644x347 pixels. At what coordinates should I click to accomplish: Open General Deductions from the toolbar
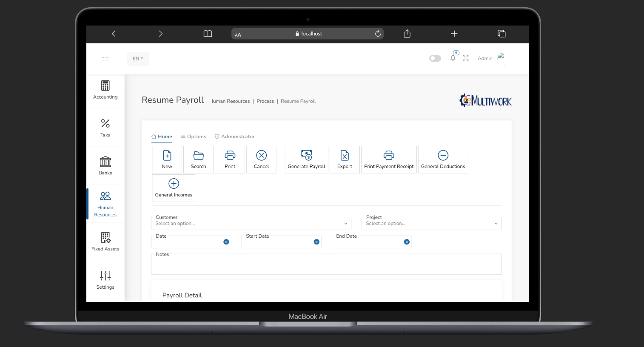click(443, 156)
